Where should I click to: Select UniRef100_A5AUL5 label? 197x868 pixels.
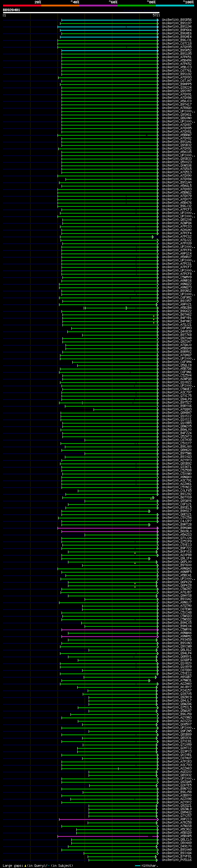pyautogui.click(x=176, y=186)
